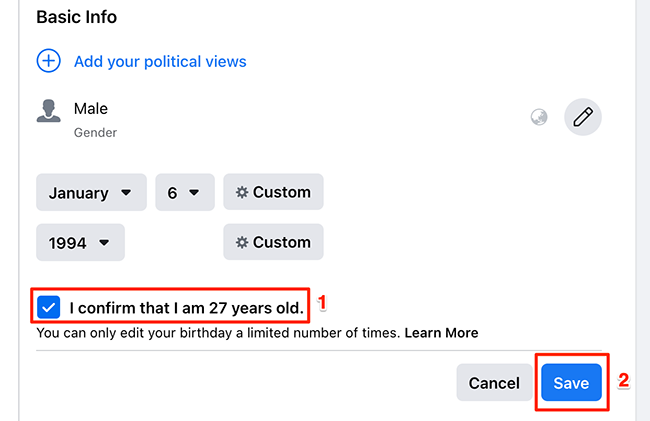Click the 'Gender' sublabel under Male

click(96, 131)
